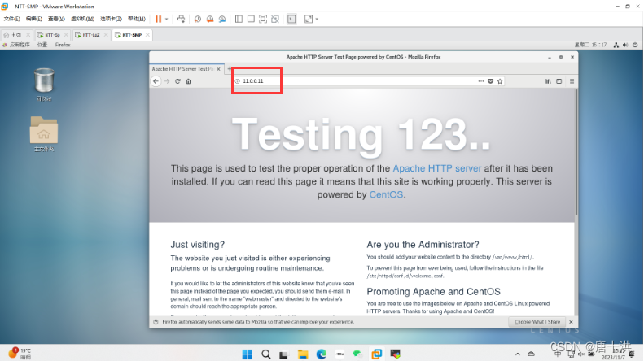
Task: Close the Apache Test Page Firefox tab
Action: pos(218,69)
